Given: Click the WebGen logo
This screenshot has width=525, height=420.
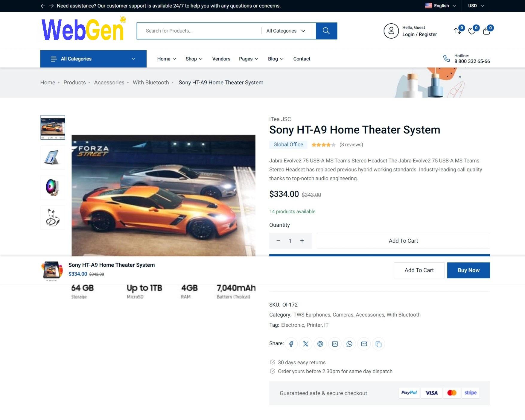Looking at the screenshot, I should pyautogui.click(x=83, y=29).
